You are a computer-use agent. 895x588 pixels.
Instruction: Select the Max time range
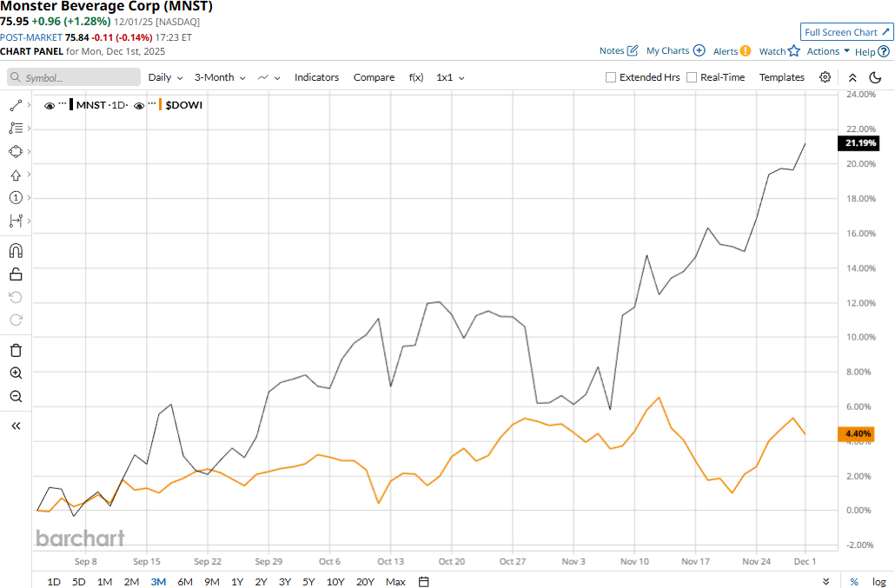coord(395,582)
